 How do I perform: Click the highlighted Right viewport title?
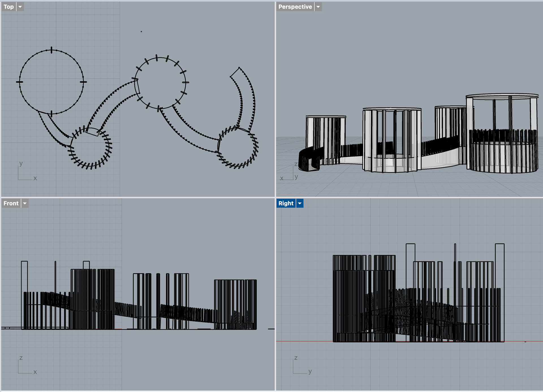pyautogui.click(x=286, y=203)
